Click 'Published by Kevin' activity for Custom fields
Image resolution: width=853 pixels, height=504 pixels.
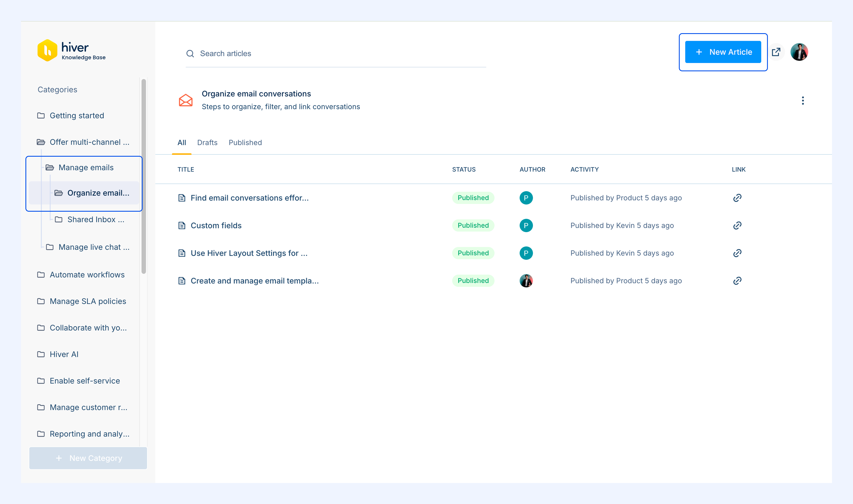click(x=622, y=225)
